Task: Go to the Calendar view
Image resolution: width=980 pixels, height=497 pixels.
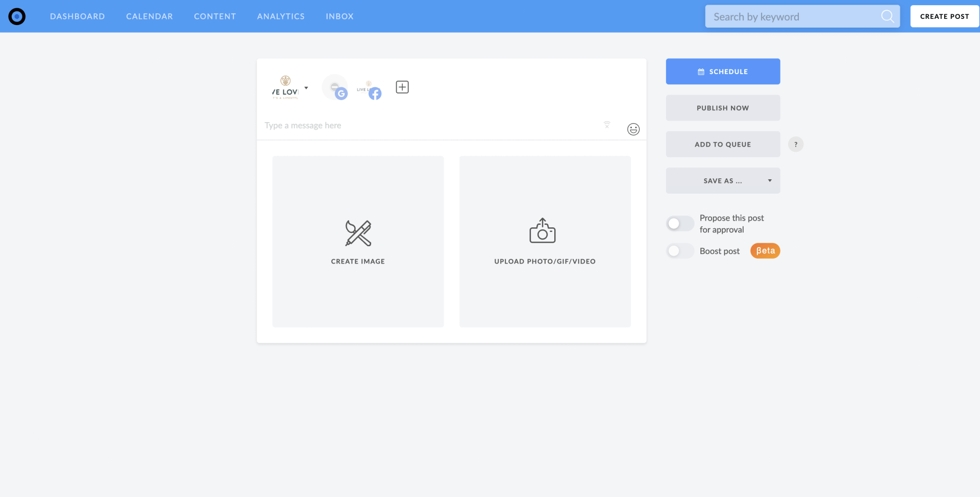Action: click(150, 16)
